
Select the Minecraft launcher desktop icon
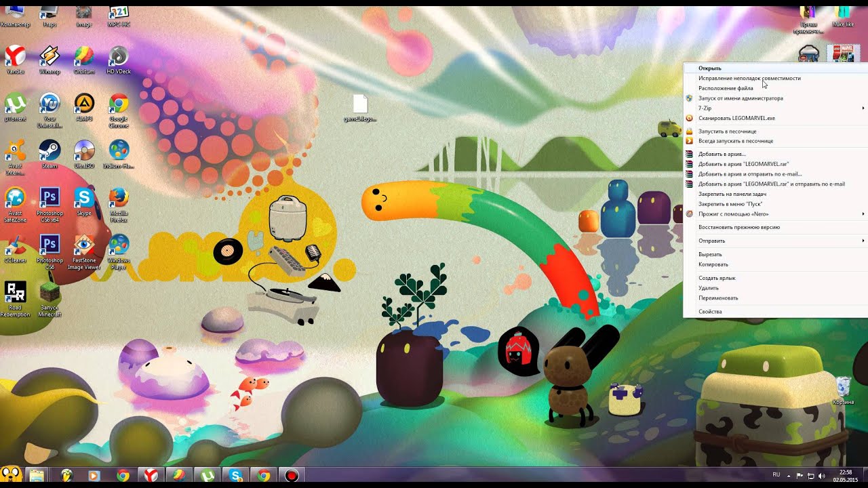click(50, 300)
